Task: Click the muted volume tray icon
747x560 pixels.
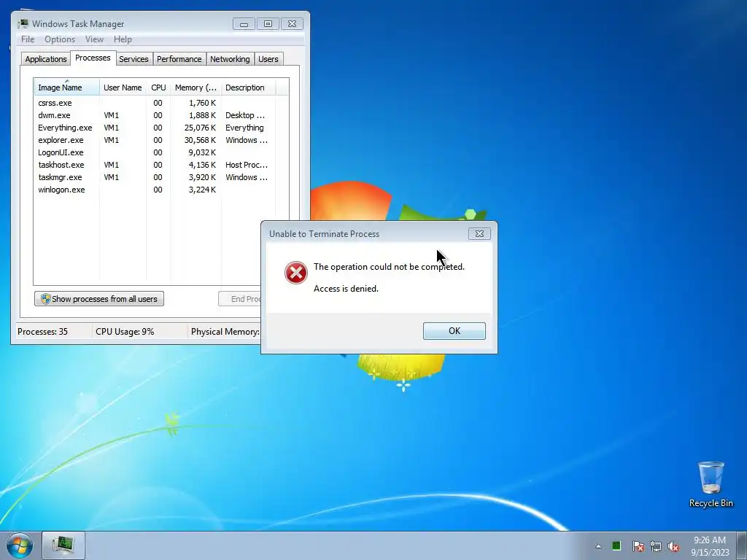Action: point(673,546)
